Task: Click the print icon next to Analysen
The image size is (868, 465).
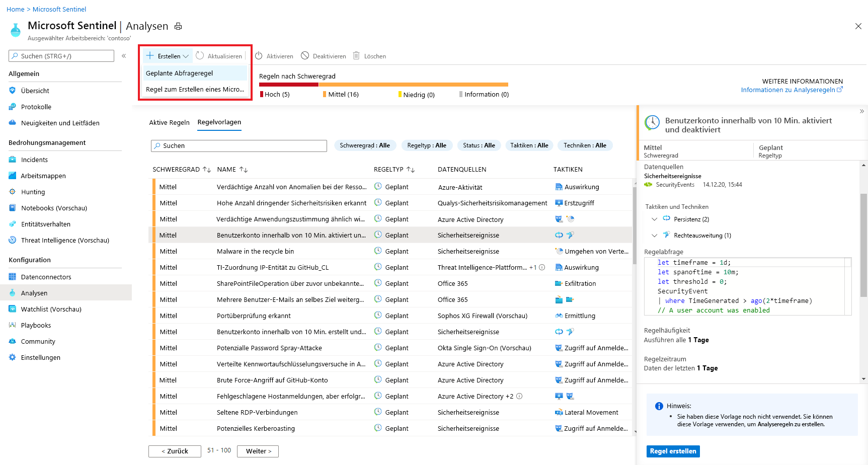Action: point(178,26)
